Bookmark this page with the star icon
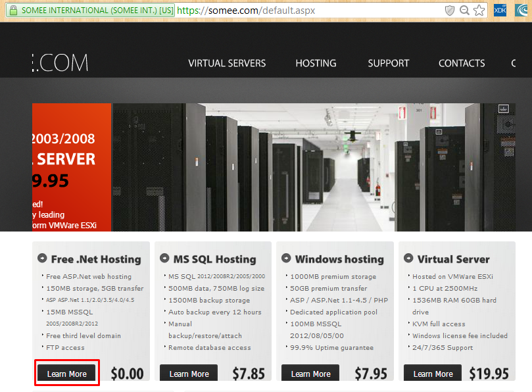The height and width of the screenshot is (392, 532). pyautogui.click(x=479, y=11)
